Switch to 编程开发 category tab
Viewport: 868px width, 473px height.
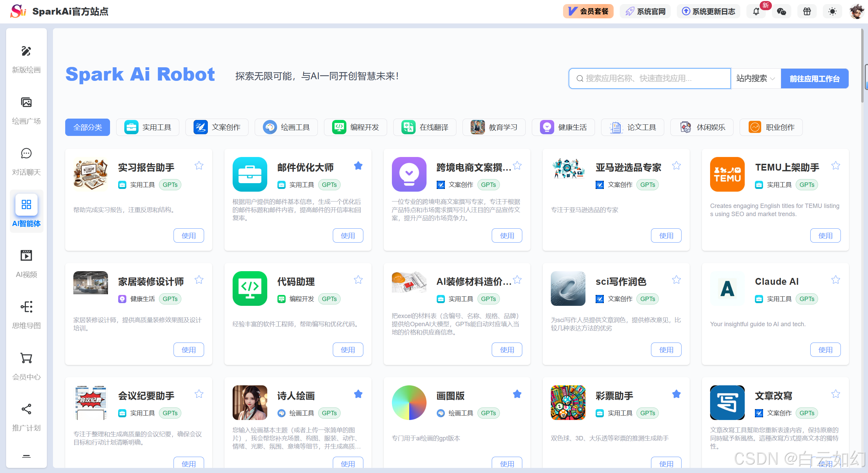[356, 127]
